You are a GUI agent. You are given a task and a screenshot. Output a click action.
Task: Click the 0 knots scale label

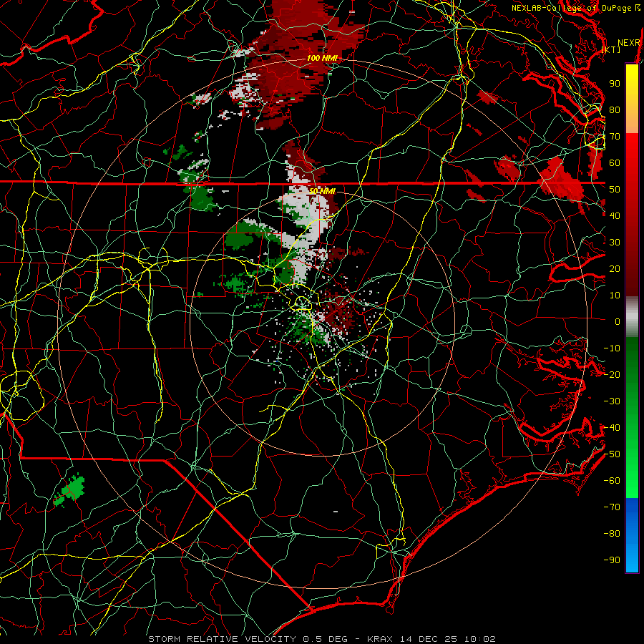[x=618, y=321]
